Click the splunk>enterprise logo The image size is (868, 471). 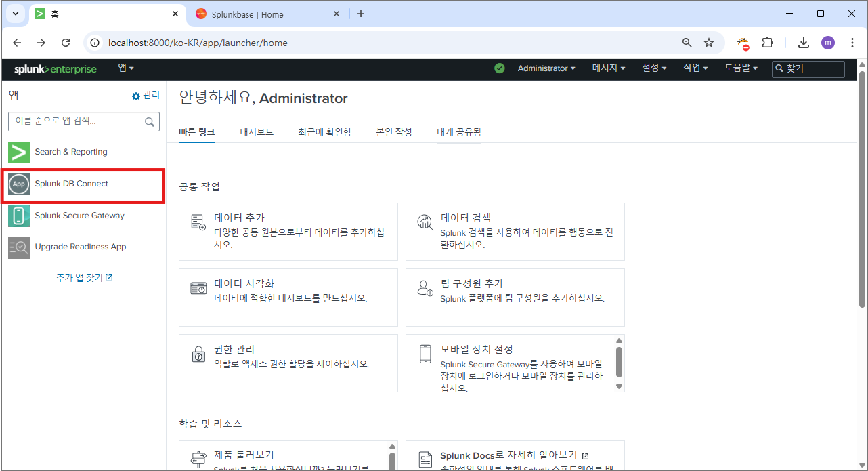(56, 69)
